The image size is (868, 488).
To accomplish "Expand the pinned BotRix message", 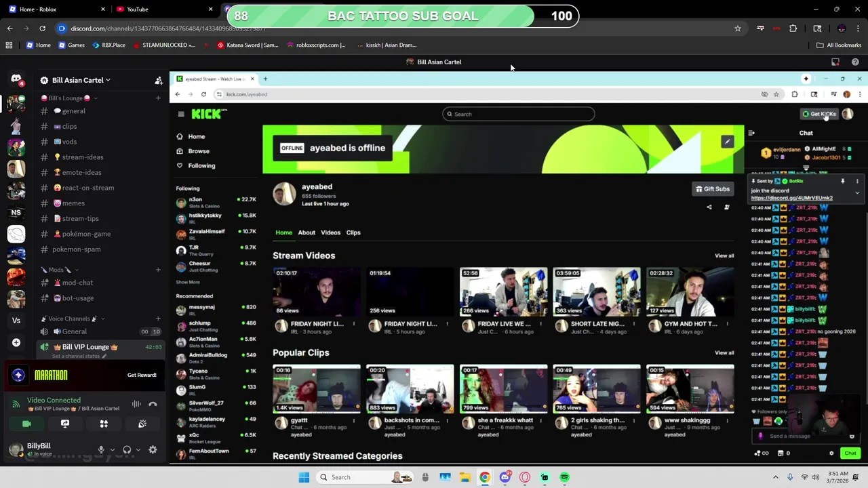I will tap(857, 193).
